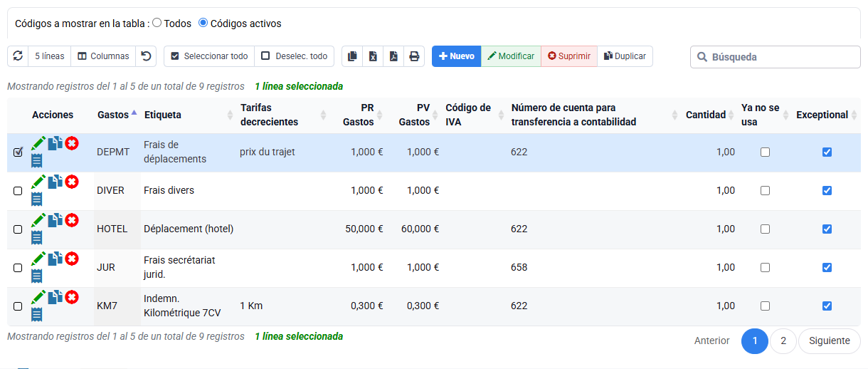Screen dimensions: 868x369
Task: Delete JUR row with red cross icon
Action: [72, 259]
